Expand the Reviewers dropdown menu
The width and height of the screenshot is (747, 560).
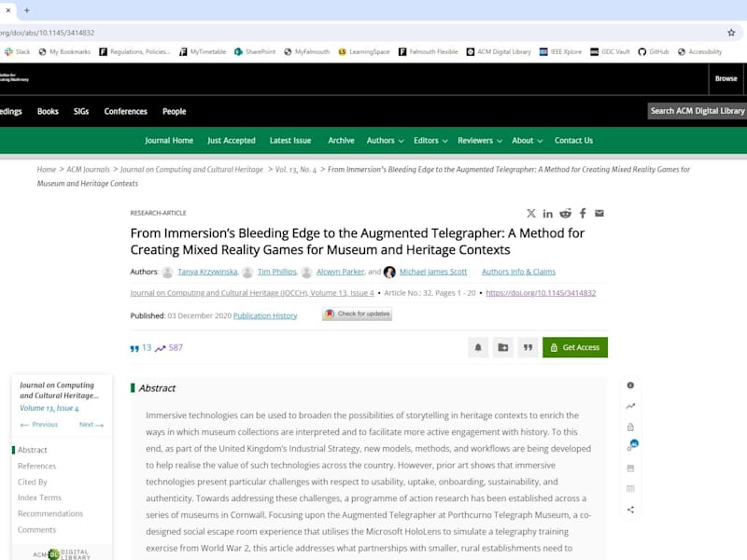pyautogui.click(x=480, y=141)
